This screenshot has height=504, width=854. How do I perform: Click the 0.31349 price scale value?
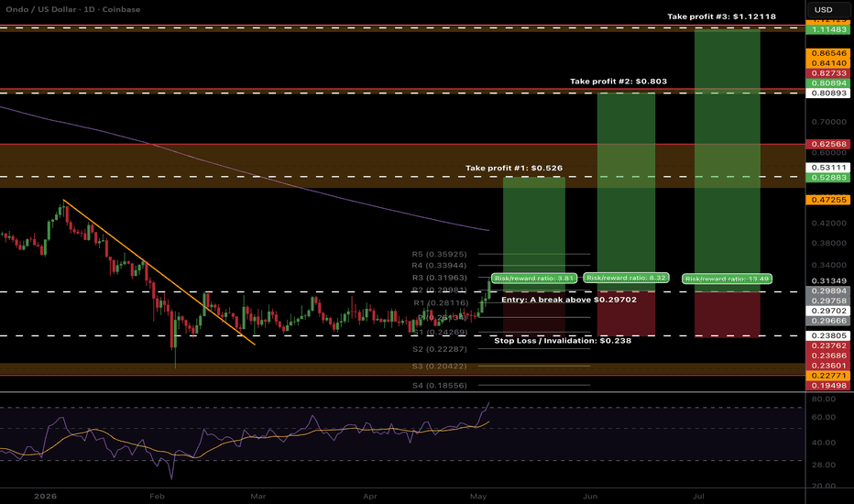[829, 281]
